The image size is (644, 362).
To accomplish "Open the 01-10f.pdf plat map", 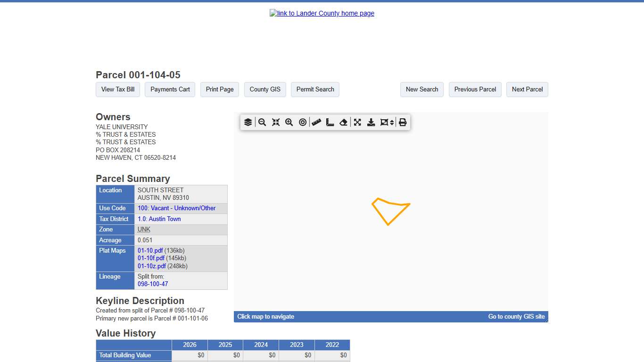I will click(x=151, y=258).
